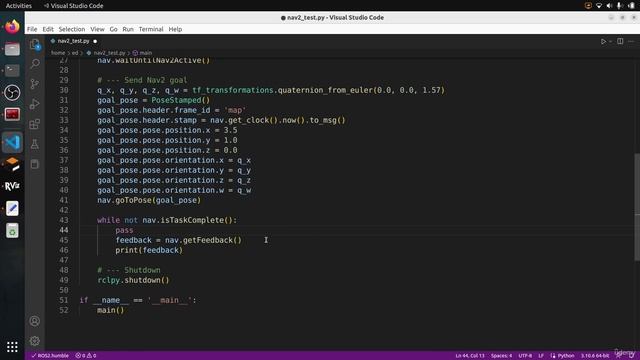640x360 pixels.
Task: Open editor More Actions ellipsis
Action: pyautogui.click(x=631, y=41)
